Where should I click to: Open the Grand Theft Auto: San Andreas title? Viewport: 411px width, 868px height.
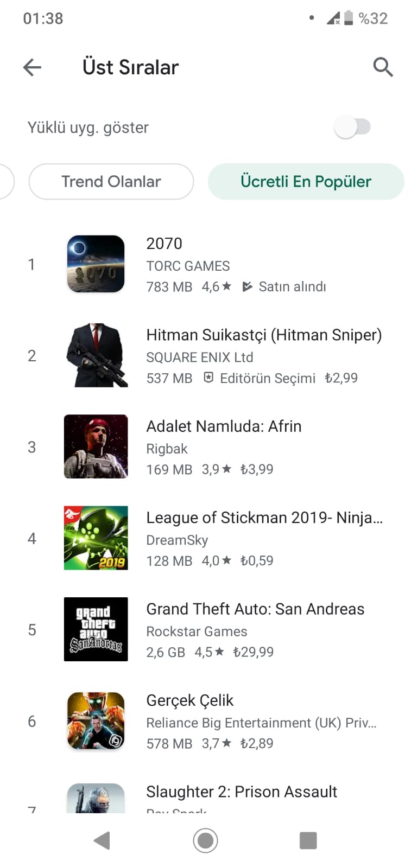(x=255, y=609)
